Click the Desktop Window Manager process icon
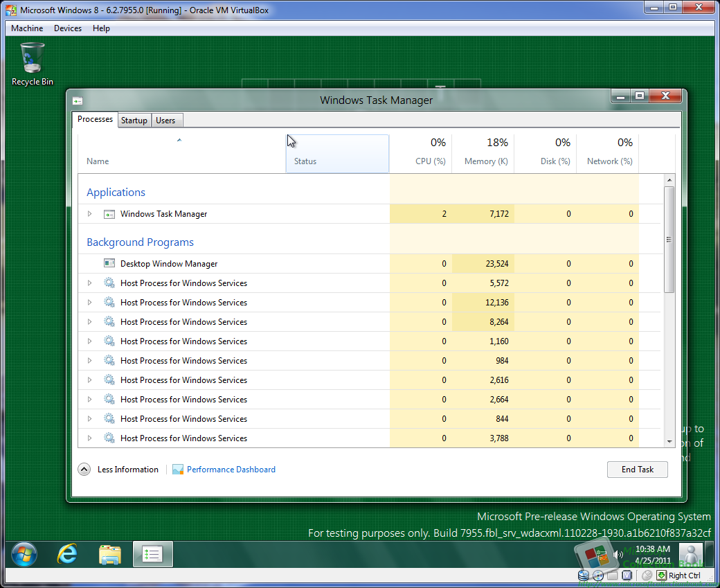The height and width of the screenshot is (588, 720). point(109,263)
